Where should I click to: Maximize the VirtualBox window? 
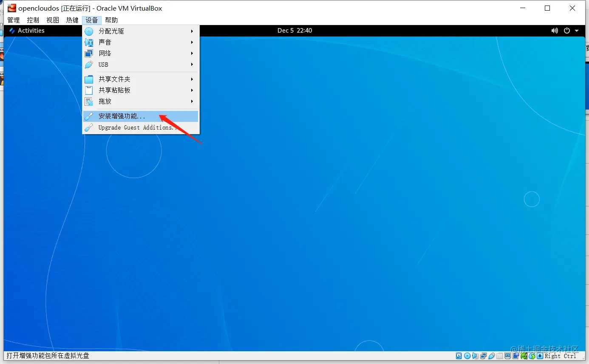pyautogui.click(x=547, y=8)
